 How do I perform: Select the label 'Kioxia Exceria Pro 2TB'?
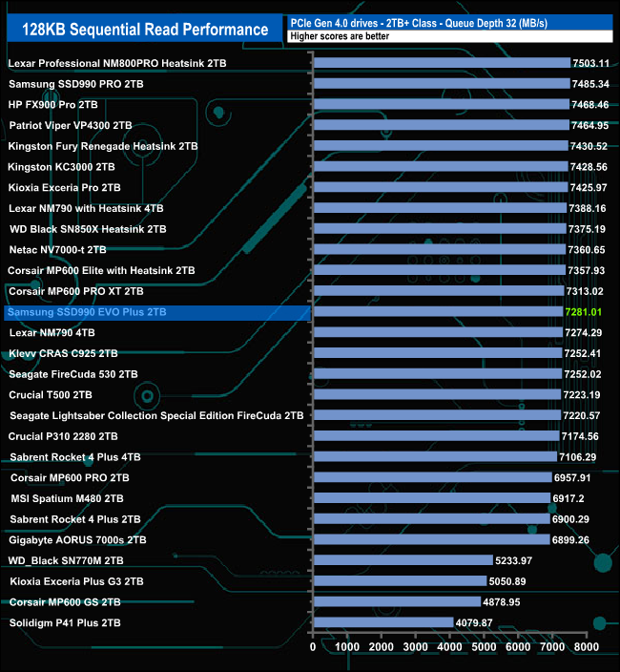[64, 188]
